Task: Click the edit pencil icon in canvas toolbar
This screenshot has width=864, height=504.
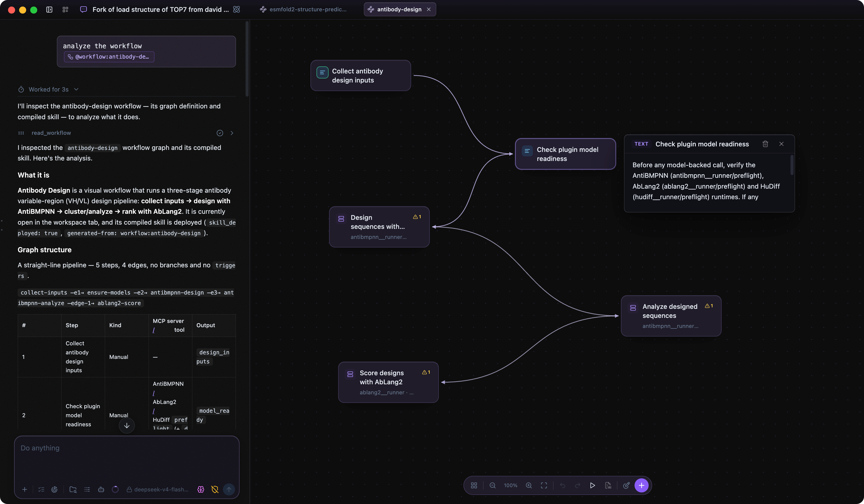Action: (x=626, y=485)
